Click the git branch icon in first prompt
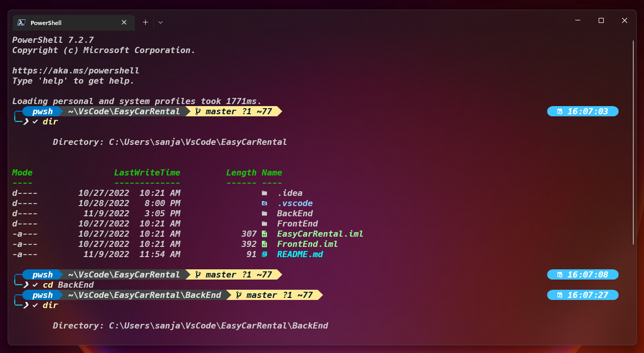The height and width of the screenshot is (353, 644). 198,111
